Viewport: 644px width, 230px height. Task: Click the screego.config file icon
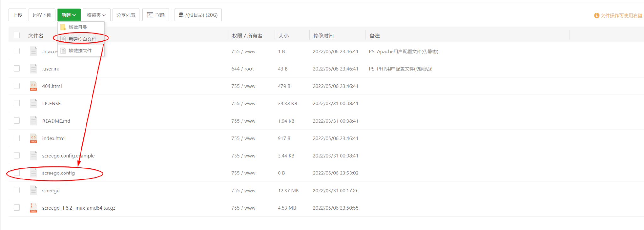[x=33, y=173]
